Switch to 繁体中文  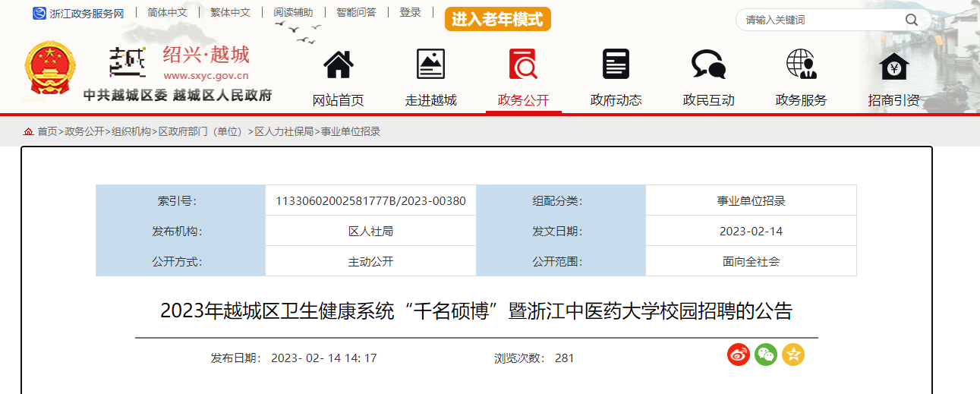(230, 13)
